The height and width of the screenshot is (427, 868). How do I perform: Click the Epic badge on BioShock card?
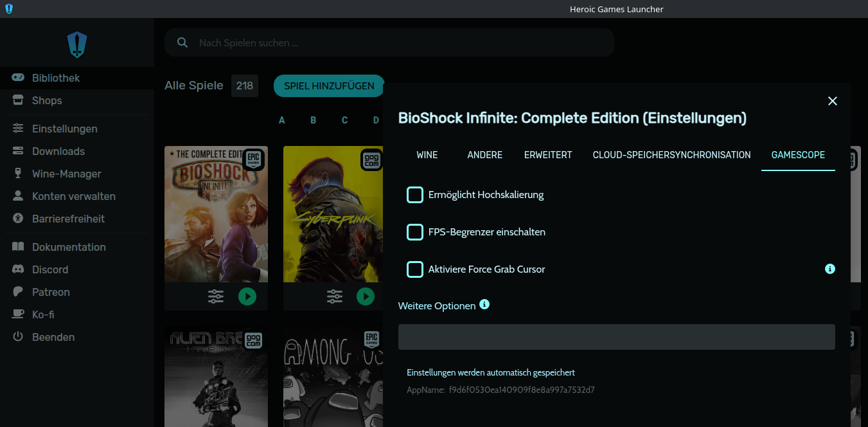[254, 159]
